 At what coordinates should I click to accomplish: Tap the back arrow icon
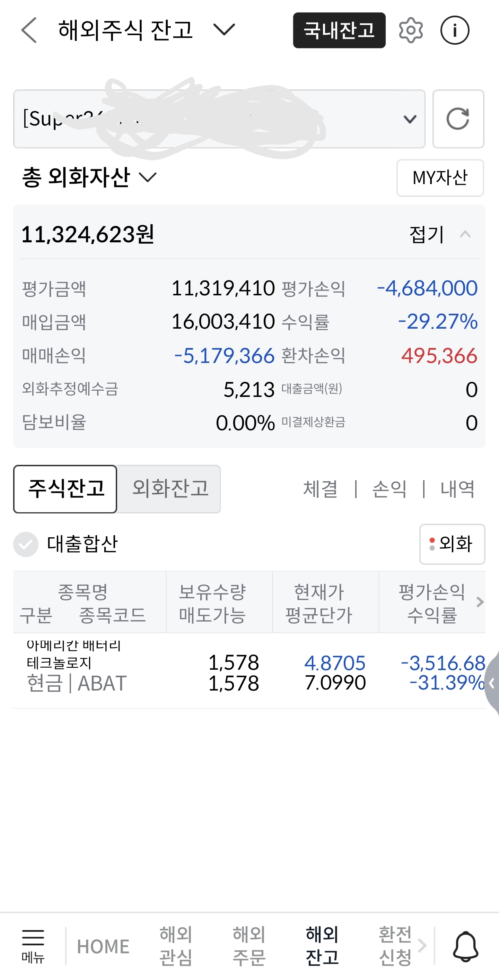[29, 30]
